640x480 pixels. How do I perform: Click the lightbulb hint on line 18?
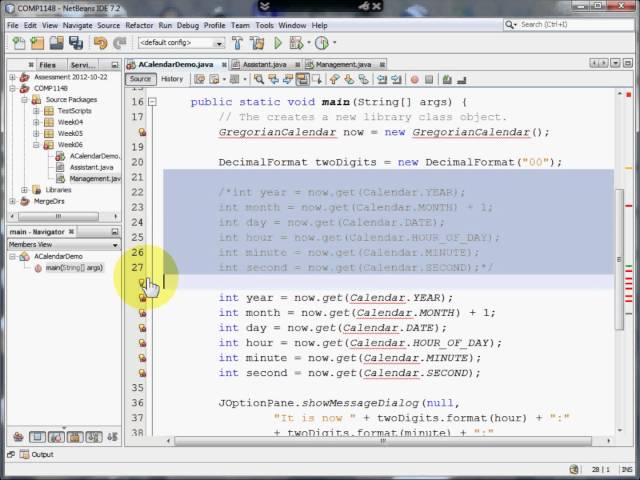click(x=142, y=132)
